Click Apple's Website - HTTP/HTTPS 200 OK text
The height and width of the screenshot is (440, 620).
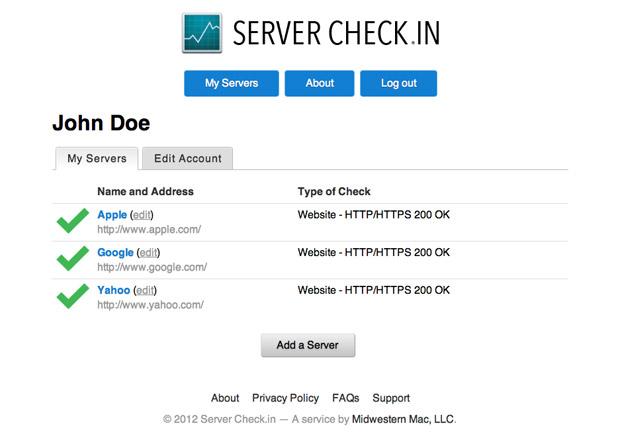tap(374, 215)
